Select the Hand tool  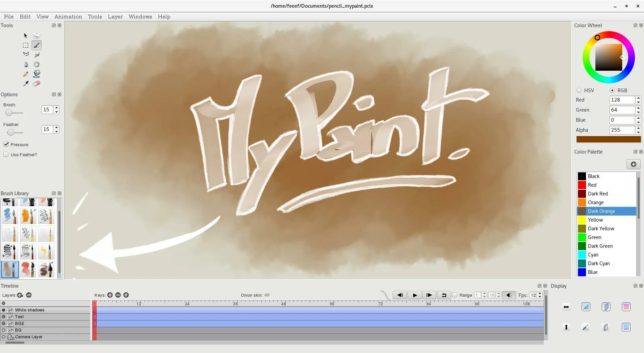click(x=37, y=64)
